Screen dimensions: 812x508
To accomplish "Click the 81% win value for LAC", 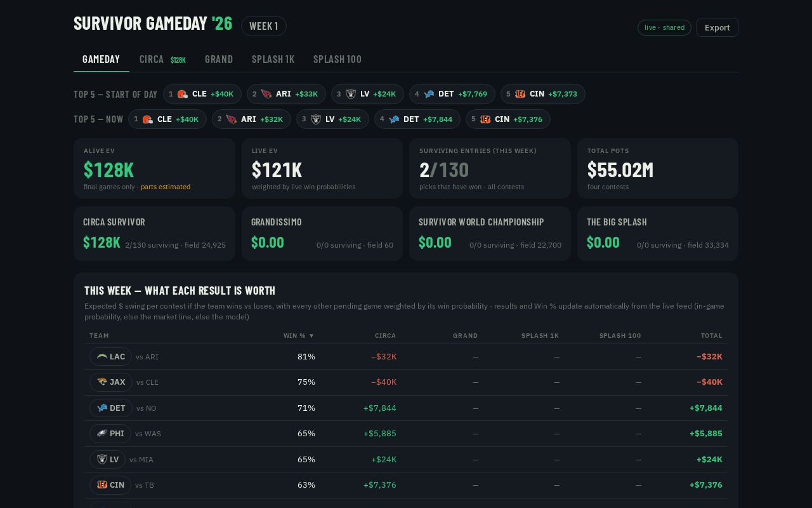I will click(x=306, y=357).
